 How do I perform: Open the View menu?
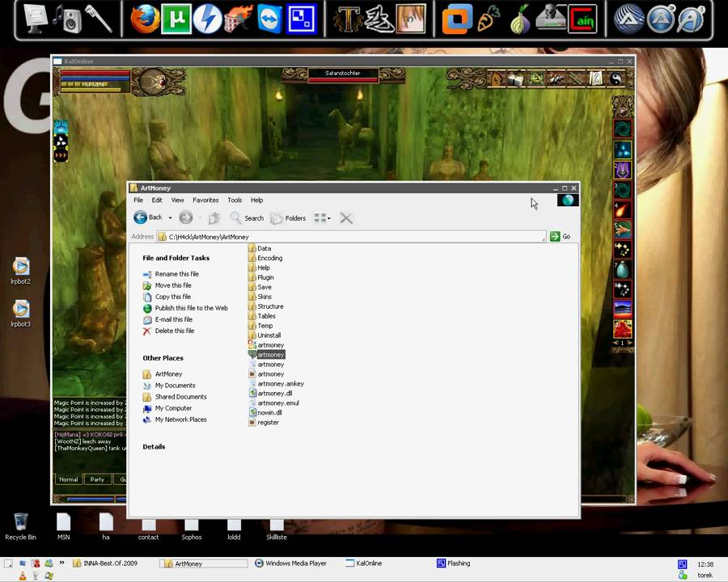(177, 200)
